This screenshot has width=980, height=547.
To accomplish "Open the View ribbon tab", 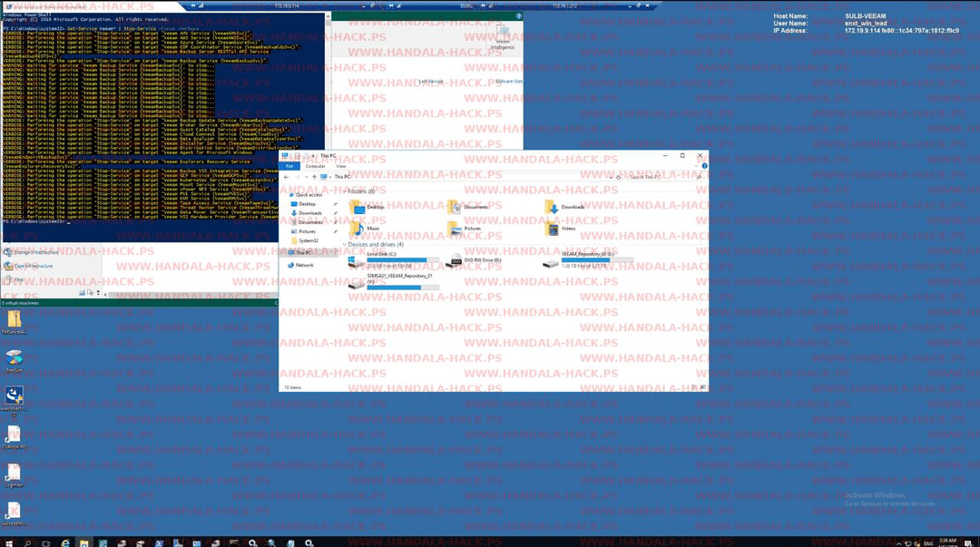I will pos(340,166).
